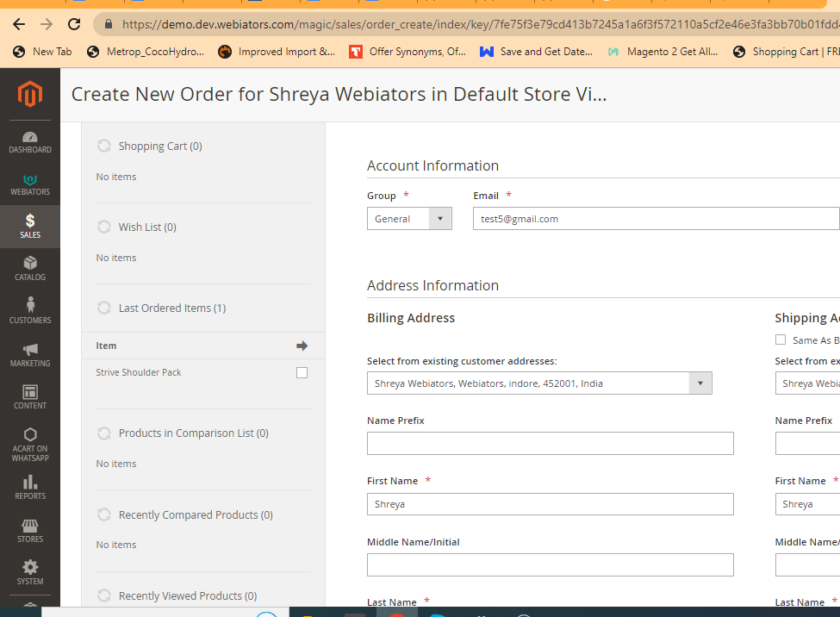The height and width of the screenshot is (617, 840).
Task: Open the New Tab bookmark
Action: tap(42, 52)
